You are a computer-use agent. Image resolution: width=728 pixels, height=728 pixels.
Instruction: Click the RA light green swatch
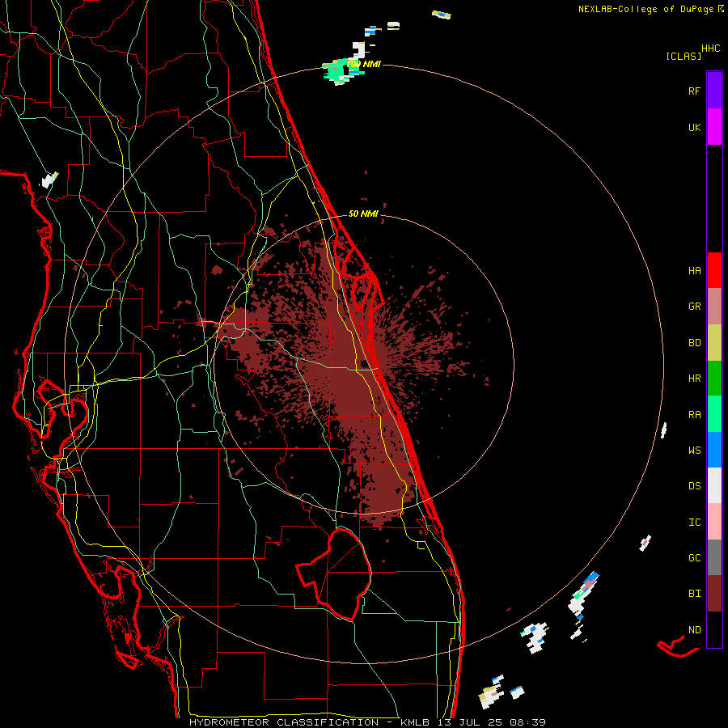pyautogui.click(x=714, y=414)
